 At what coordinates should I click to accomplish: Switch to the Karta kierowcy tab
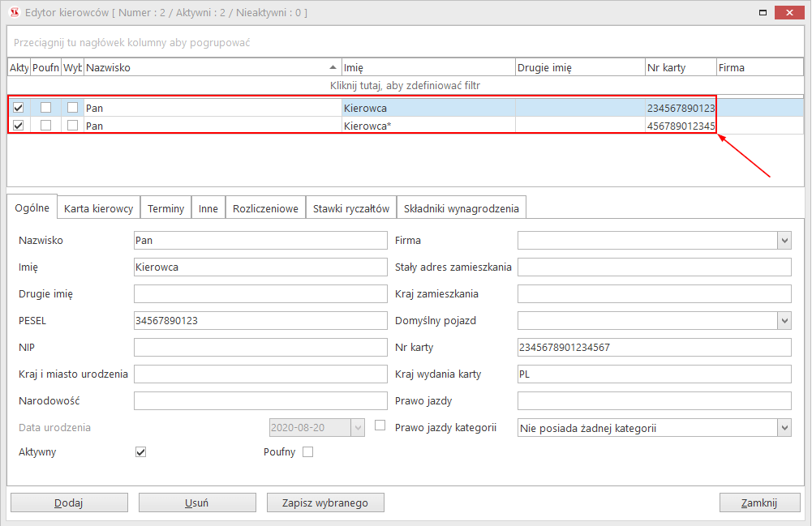[98, 208]
